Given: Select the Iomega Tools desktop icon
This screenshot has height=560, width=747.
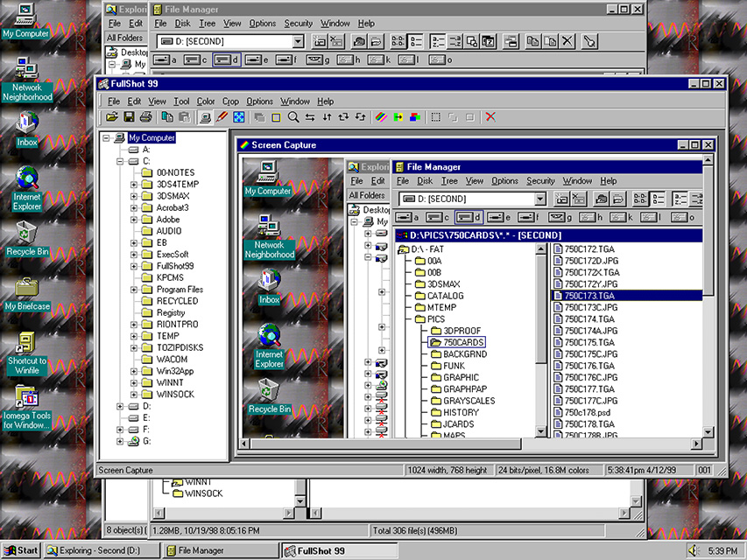Looking at the screenshot, I should pyautogui.click(x=26, y=407).
